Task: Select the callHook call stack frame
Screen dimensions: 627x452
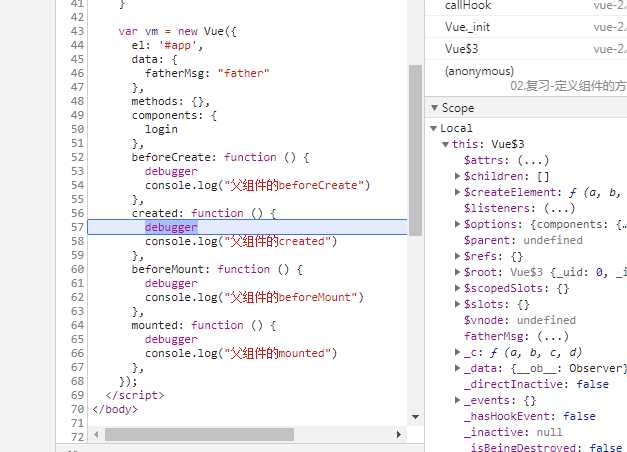Action: [526, 6]
